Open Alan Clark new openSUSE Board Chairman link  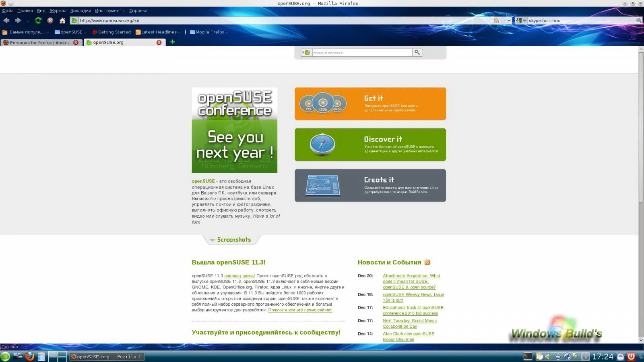click(409, 337)
